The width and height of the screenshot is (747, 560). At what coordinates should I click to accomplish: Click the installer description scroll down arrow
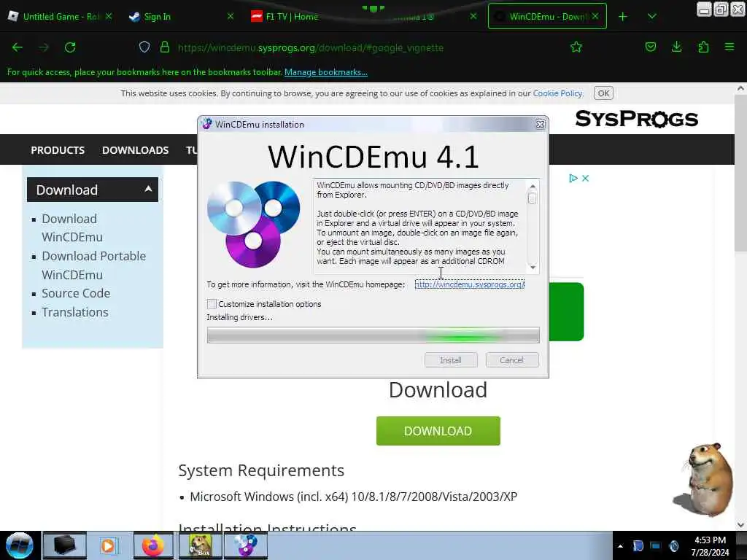coord(533,267)
